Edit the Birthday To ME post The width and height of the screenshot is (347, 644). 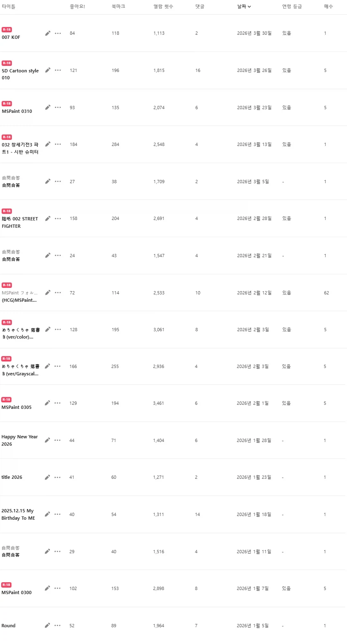coord(47,514)
